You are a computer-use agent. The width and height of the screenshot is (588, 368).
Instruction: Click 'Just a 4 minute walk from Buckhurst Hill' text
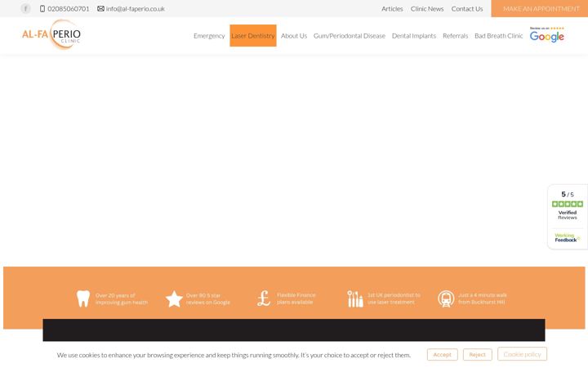point(483,298)
